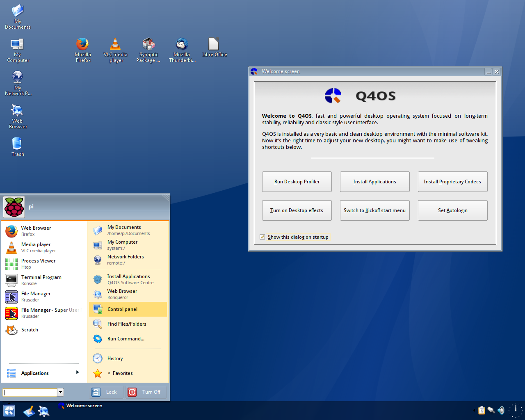Open the volume speaker tray icon
This screenshot has height=420, width=525.
point(501,410)
